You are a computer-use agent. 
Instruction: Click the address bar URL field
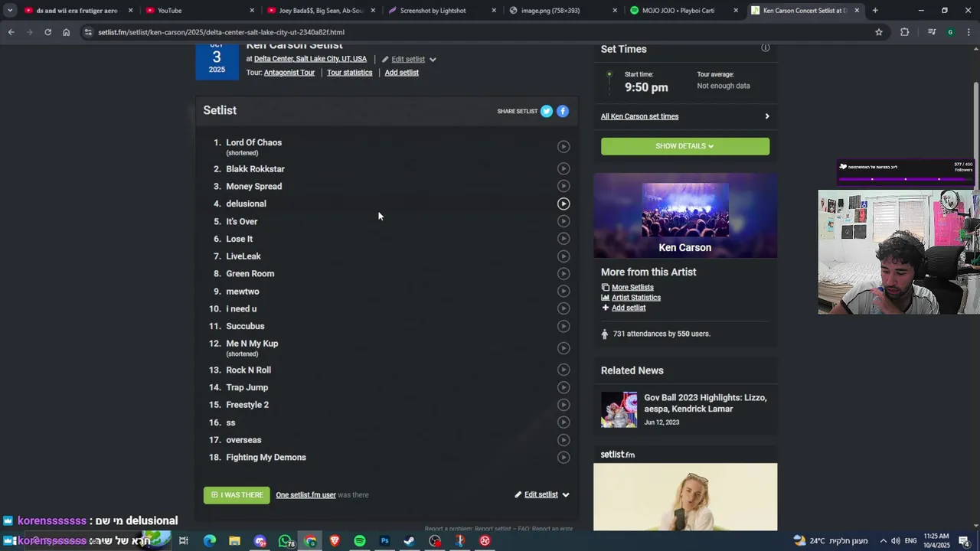(x=475, y=32)
